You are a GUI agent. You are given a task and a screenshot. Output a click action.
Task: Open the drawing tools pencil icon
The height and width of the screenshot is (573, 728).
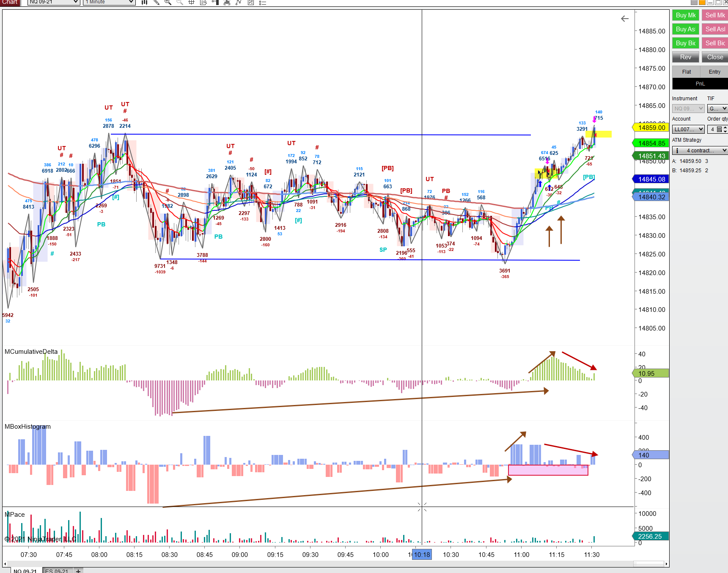click(x=156, y=2)
